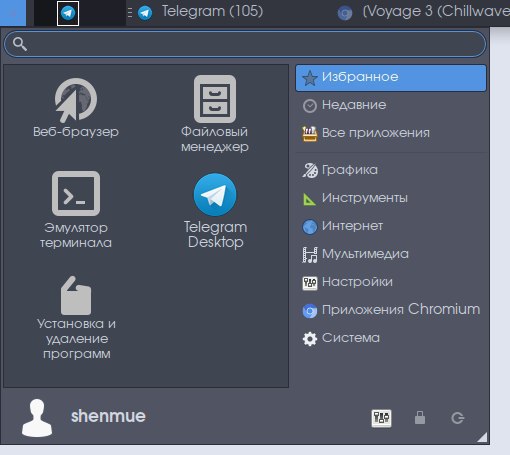Click the sliders icon beside Настройки
Viewport: 510px width, 455px height.
310,283
